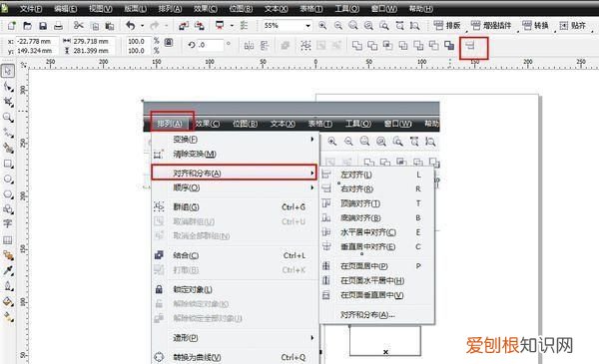Screen dimensions: 599x364
Task: Click the x position field
Action: (x=37, y=41)
